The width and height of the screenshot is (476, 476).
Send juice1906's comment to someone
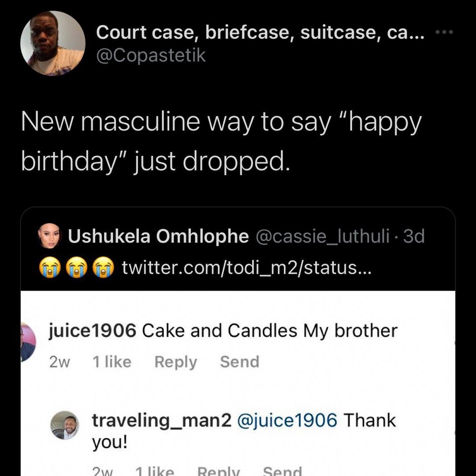(239, 361)
